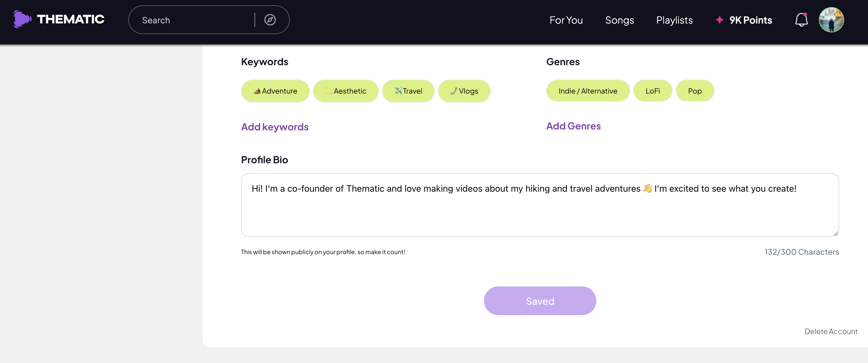The image size is (868, 363).
Task: Click the Delete Account link
Action: coord(831,331)
